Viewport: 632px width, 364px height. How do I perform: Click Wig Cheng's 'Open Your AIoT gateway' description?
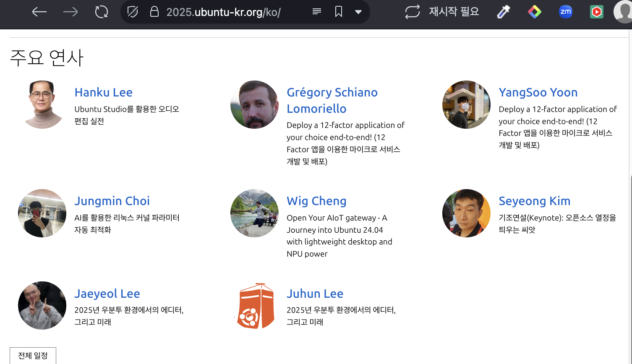coord(339,236)
